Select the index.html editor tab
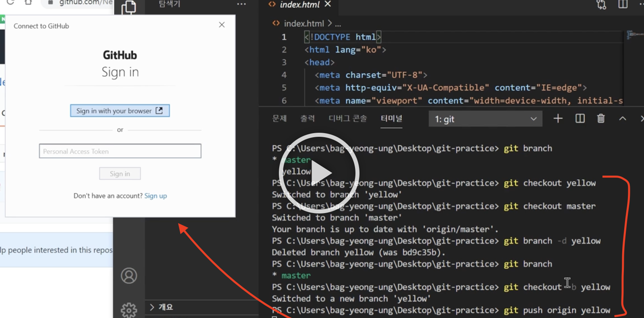 pos(299,4)
